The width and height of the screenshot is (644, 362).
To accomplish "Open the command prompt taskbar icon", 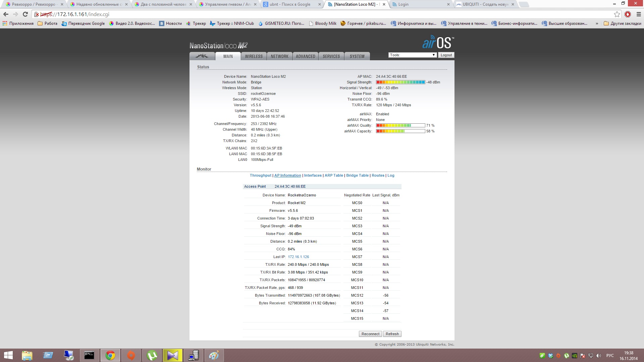I will click(x=89, y=355).
